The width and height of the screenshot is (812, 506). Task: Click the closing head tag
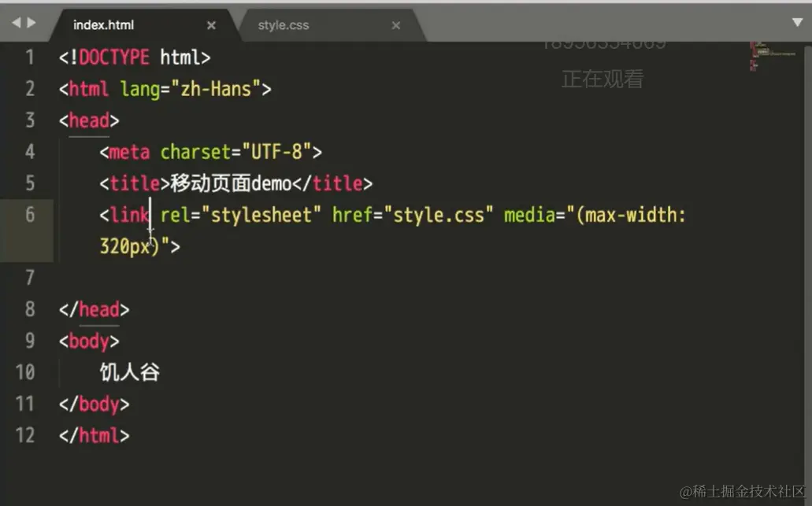pyautogui.click(x=95, y=309)
